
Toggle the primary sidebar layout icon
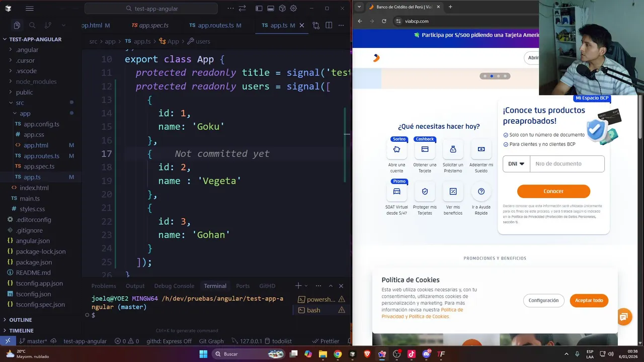pyautogui.click(x=259, y=9)
